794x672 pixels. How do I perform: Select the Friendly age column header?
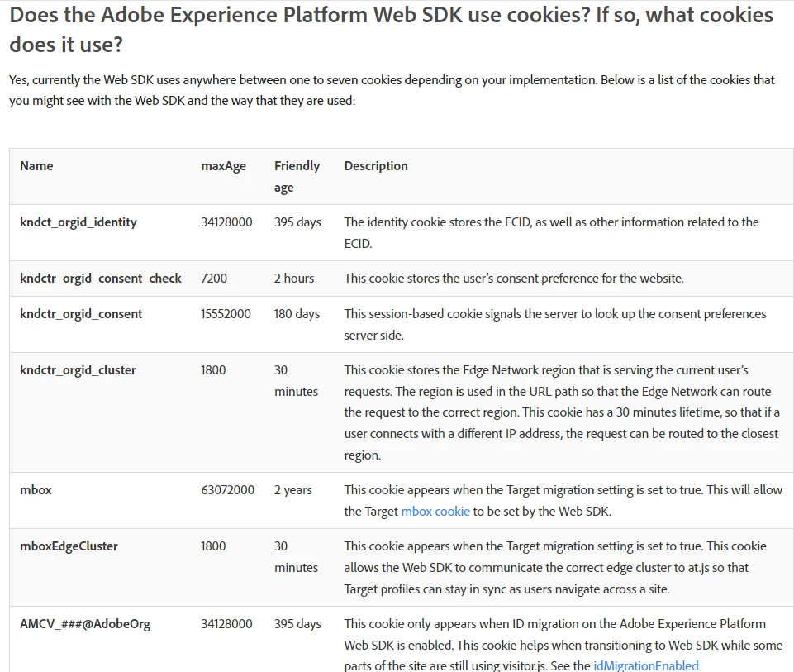pyautogui.click(x=297, y=177)
